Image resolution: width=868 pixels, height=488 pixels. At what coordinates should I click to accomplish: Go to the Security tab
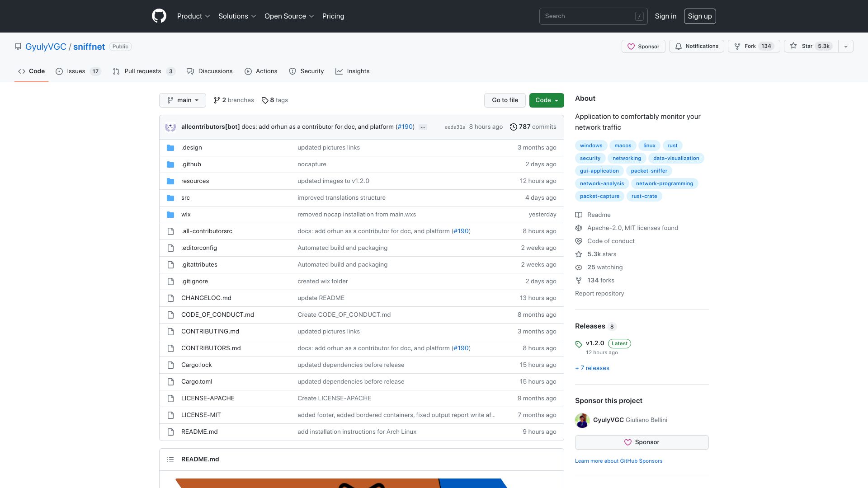[307, 71]
